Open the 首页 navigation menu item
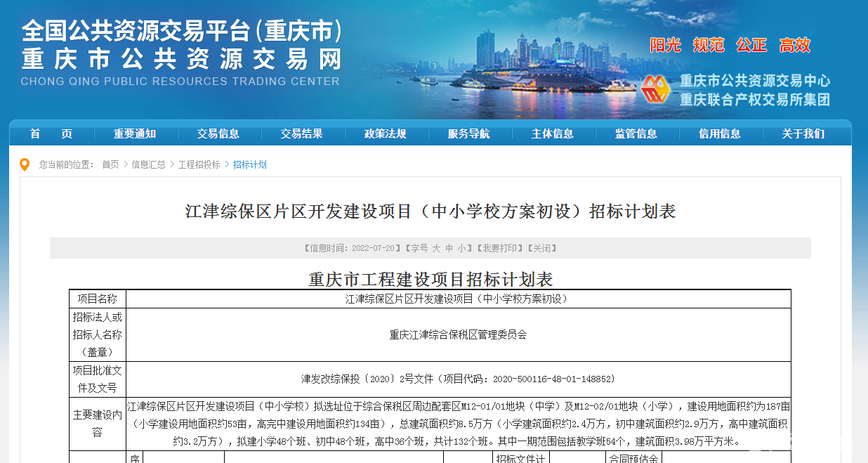Viewport: 868px width, 463px height. [51, 133]
